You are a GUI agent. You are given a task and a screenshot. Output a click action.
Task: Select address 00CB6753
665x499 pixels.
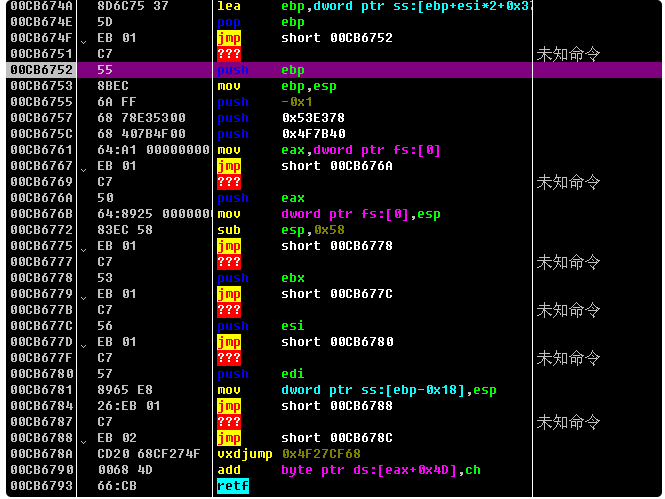[42, 86]
